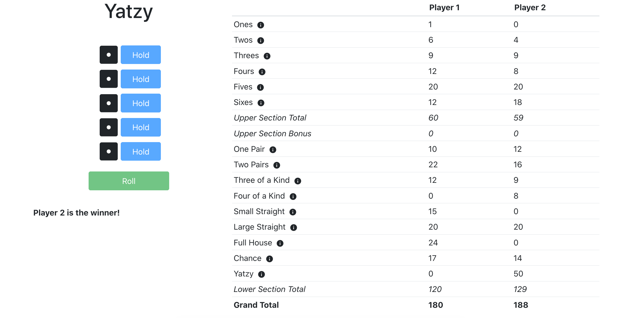The width and height of the screenshot is (644, 318).
Task: Toggle Hold on the third die
Action: 141,103
